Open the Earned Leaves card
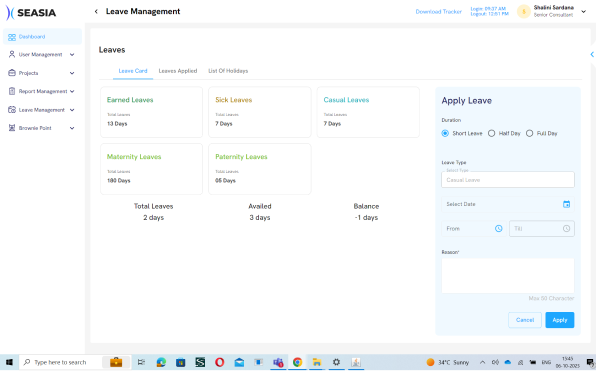596x374 pixels. [x=151, y=112]
